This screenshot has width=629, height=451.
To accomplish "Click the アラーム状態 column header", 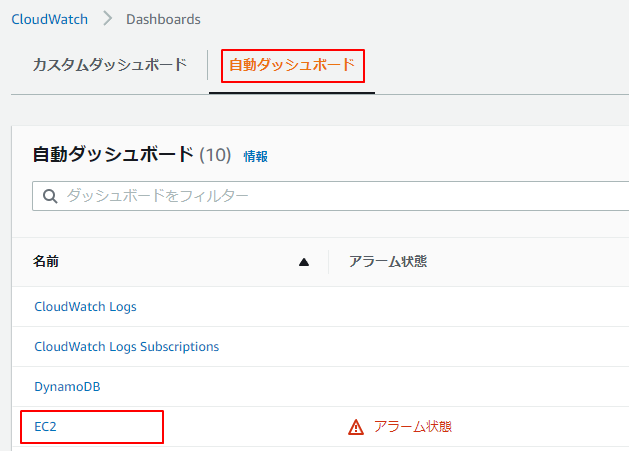I will tap(388, 262).
